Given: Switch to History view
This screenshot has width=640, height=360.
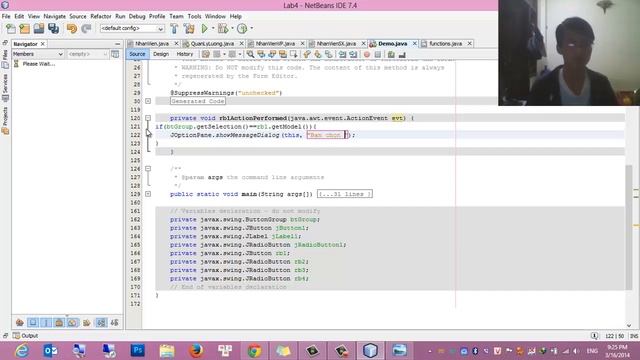Looking at the screenshot, I should tap(184, 54).
